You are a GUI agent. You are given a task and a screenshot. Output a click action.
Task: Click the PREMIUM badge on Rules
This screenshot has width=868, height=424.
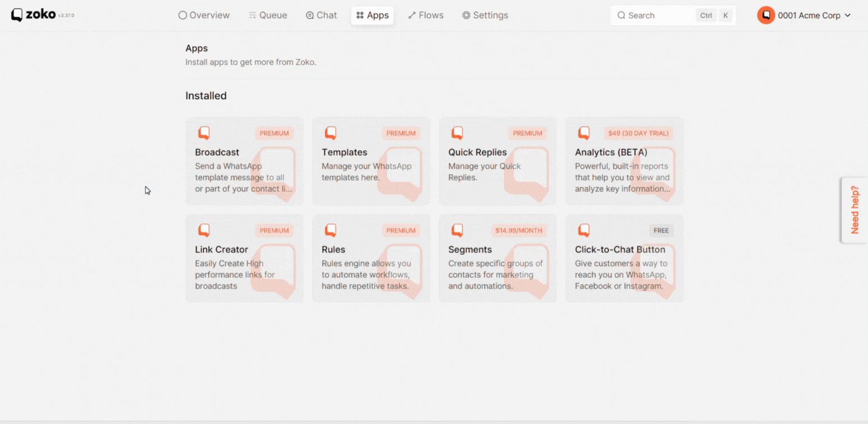(401, 231)
